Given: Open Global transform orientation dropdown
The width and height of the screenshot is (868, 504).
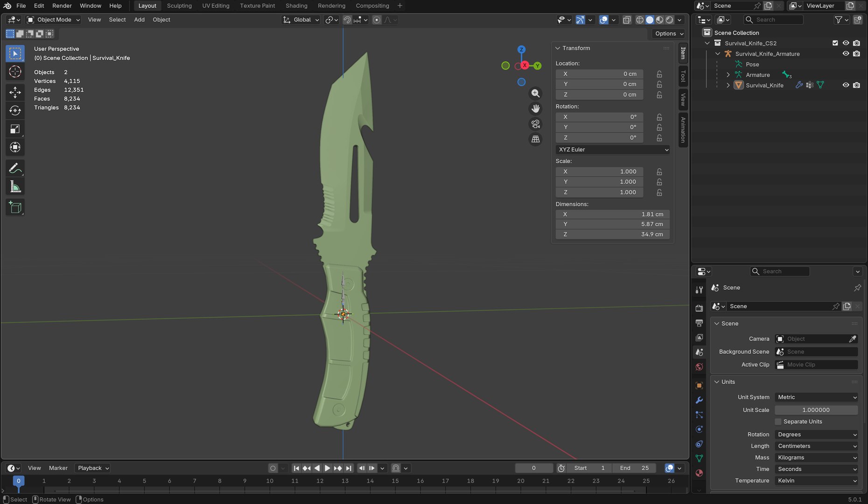Looking at the screenshot, I should coord(301,20).
